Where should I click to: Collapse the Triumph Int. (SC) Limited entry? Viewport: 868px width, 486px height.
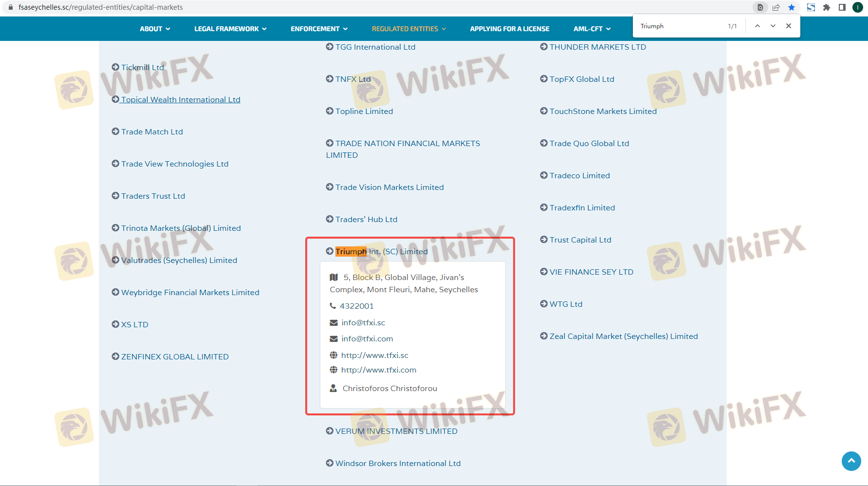(x=381, y=251)
